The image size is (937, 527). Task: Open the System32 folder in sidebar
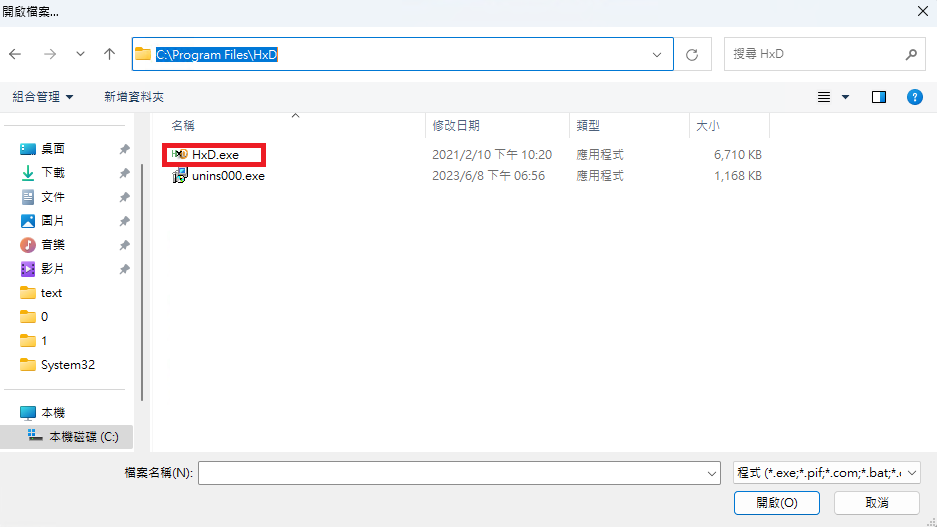[x=68, y=364]
